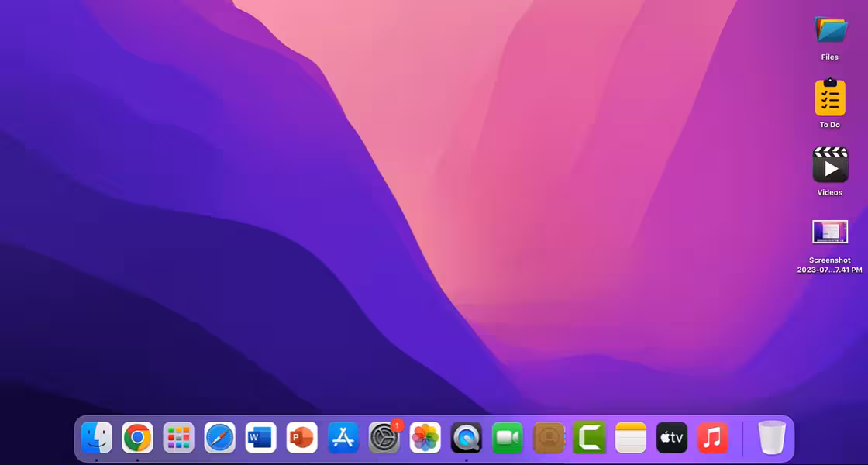The width and height of the screenshot is (868, 465).
Task: Select the Videos icon on the desktop
Action: click(x=830, y=164)
